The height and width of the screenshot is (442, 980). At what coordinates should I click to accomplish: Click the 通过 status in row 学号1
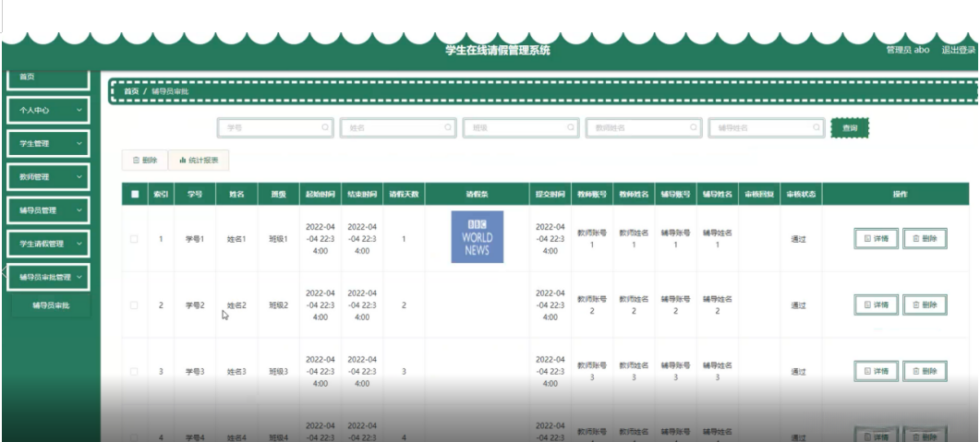point(798,239)
